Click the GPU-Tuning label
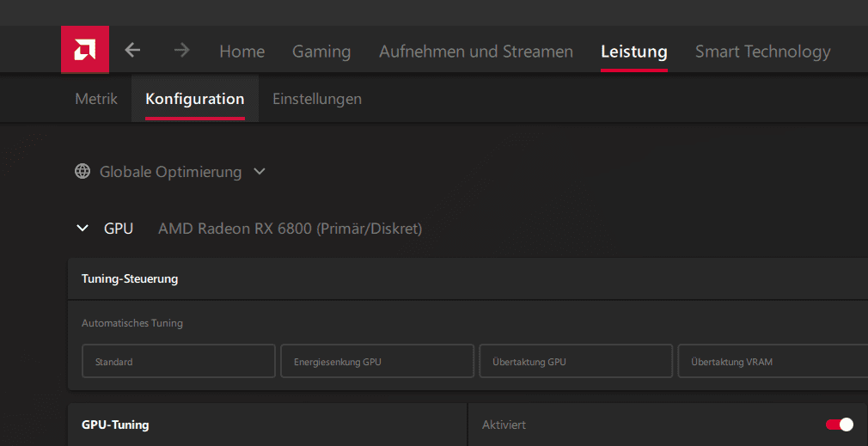Viewport: 868px width, 446px height. (x=115, y=425)
